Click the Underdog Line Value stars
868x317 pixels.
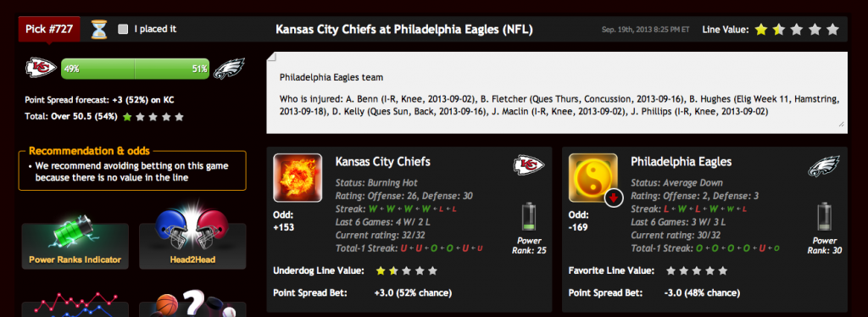pos(406,271)
